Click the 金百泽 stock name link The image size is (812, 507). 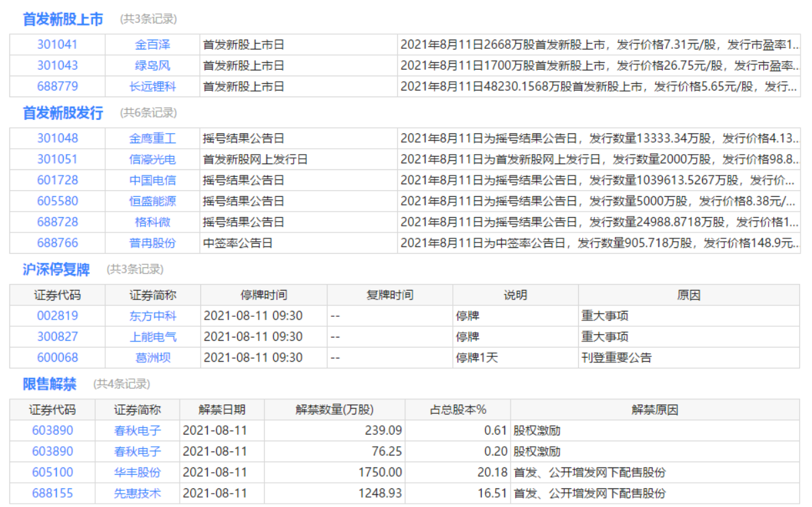point(152,45)
